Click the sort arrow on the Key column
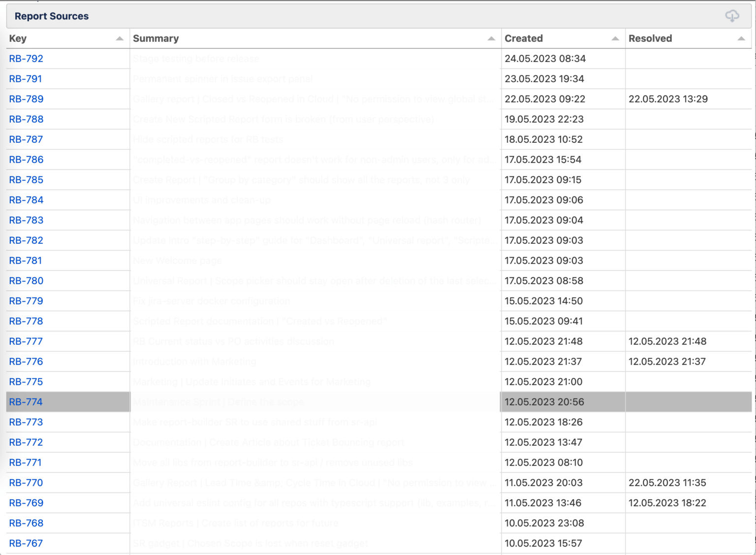Viewport: 756px width, 555px height. coord(119,37)
